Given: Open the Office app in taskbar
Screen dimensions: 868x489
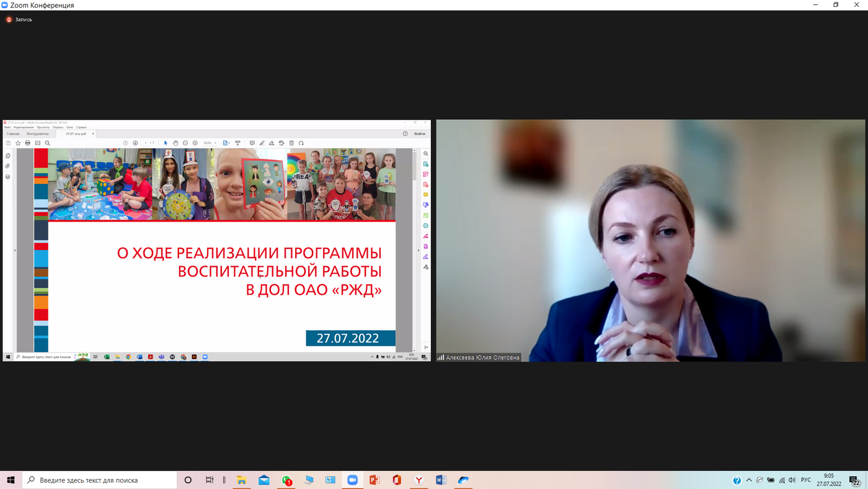Looking at the screenshot, I should tap(397, 480).
